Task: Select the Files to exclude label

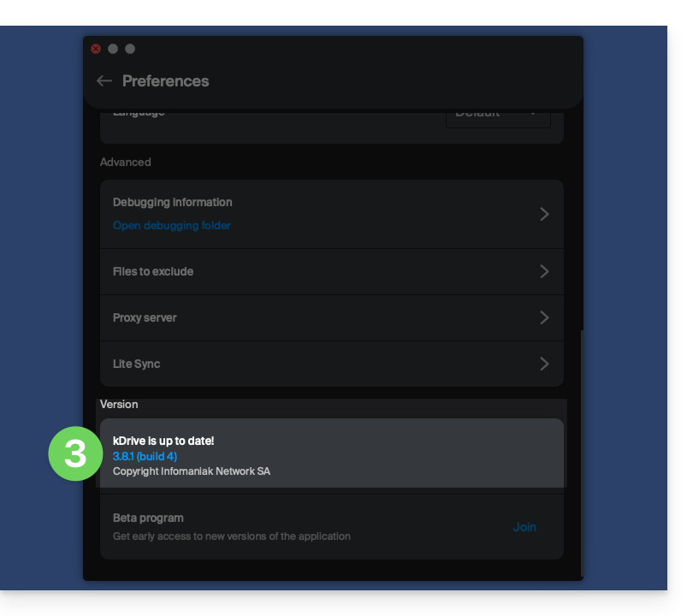Action: coord(153,271)
